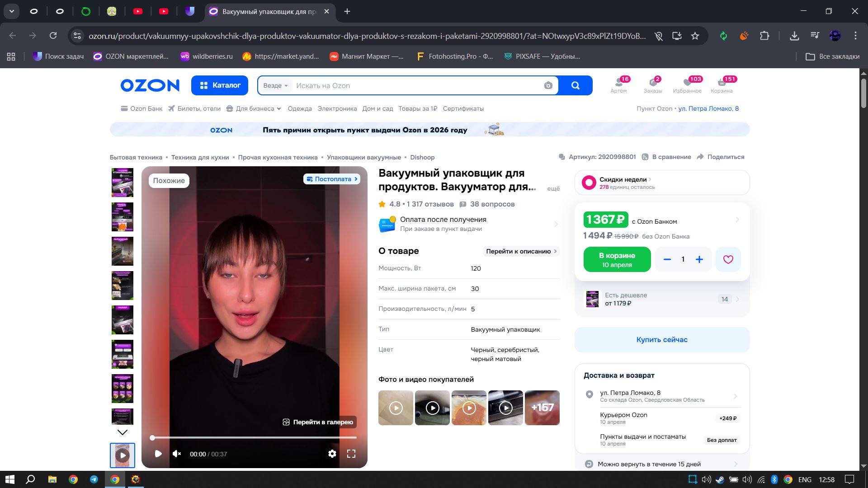Open the Корзина cart icon

point(721,84)
